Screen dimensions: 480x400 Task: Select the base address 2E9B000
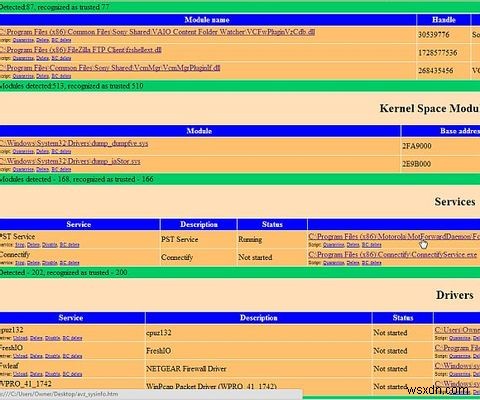tap(417, 164)
